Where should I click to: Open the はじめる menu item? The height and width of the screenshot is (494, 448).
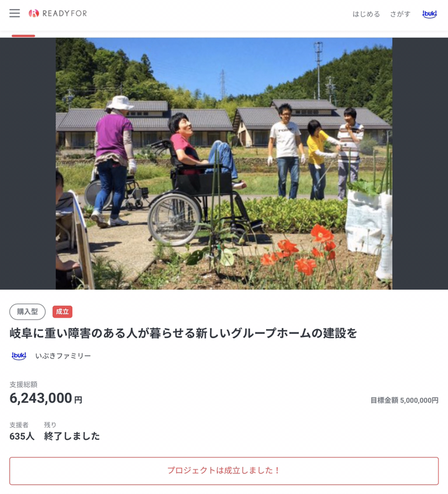pyautogui.click(x=366, y=14)
